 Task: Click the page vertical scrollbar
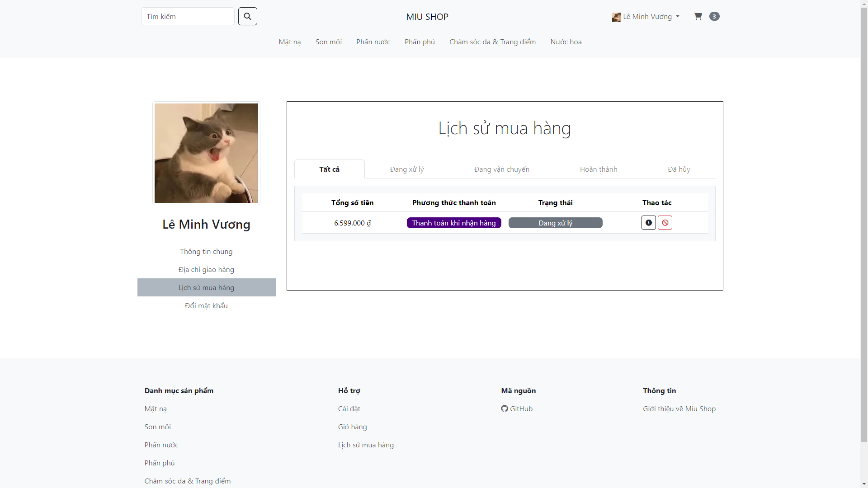pos(864,226)
